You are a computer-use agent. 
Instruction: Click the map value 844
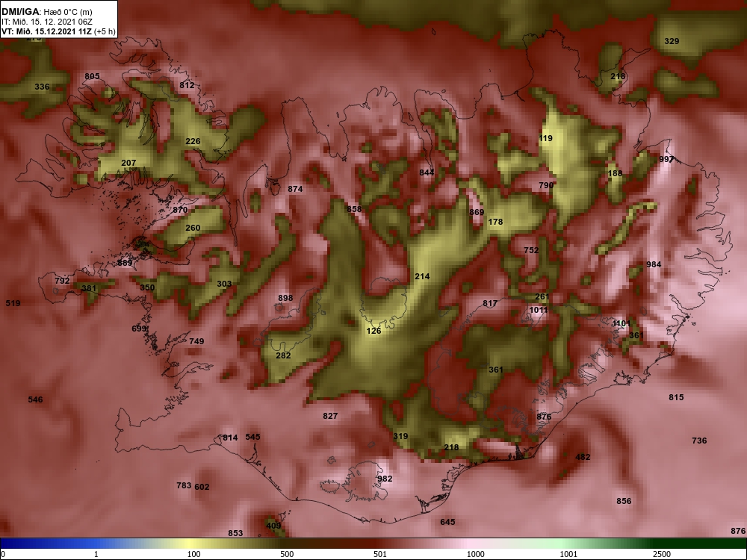point(427,172)
